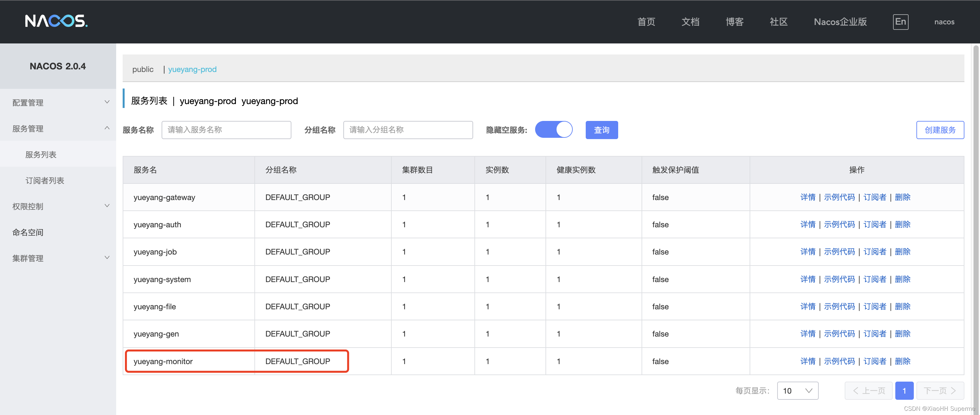Click the NACOS logo

tap(56, 21)
